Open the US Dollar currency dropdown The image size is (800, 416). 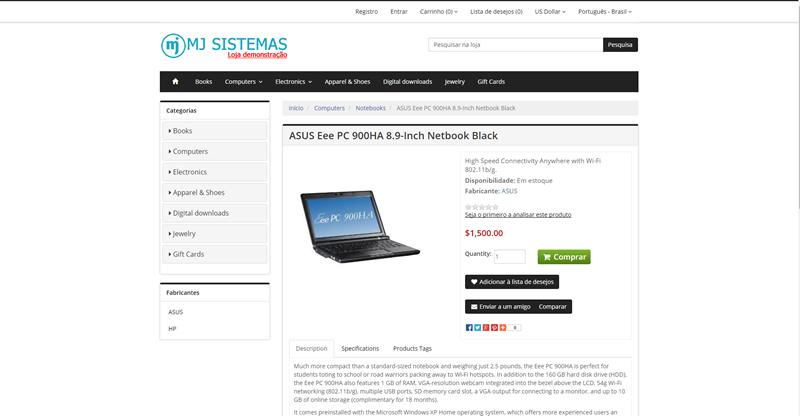(x=550, y=11)
